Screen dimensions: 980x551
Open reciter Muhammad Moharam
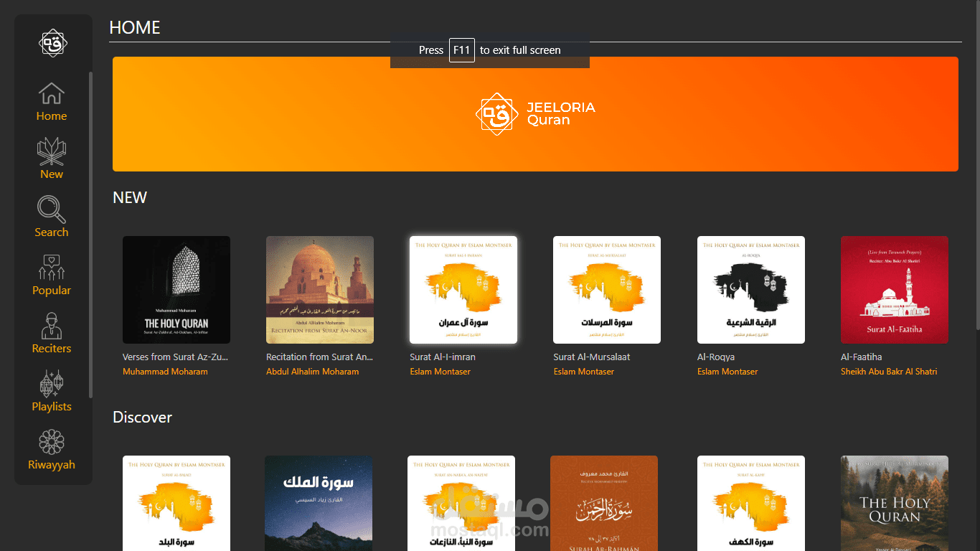(x=165, y=372)
